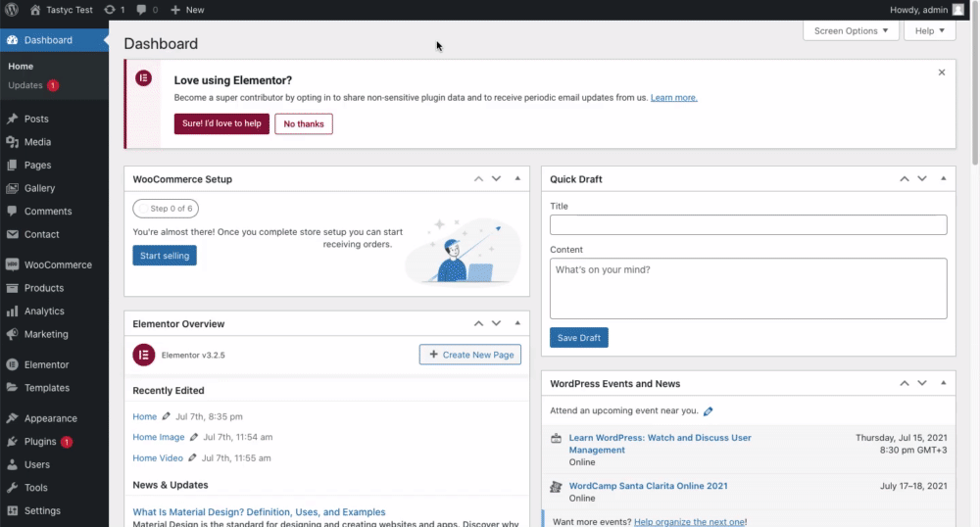Click the No thanks button
The height and width of the screenshot is (527, 980).
tap(304, 123)
